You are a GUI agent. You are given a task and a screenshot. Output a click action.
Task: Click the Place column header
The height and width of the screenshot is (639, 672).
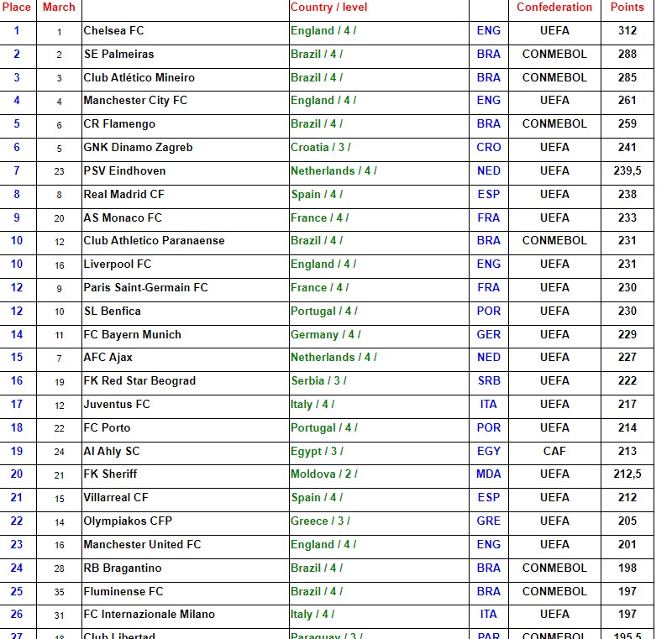[17, 8]
